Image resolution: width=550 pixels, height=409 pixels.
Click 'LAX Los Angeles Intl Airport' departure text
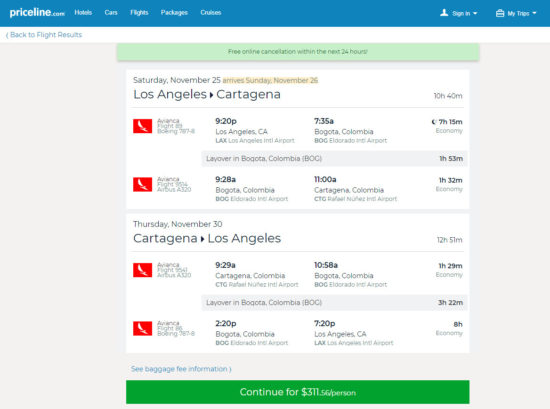[x=255, y=141]
